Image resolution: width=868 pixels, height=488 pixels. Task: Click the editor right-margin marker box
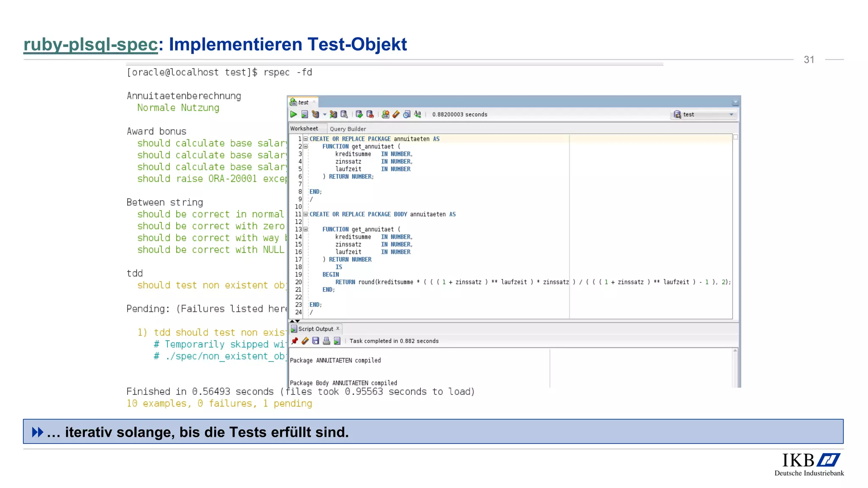(x=736, y=137)
